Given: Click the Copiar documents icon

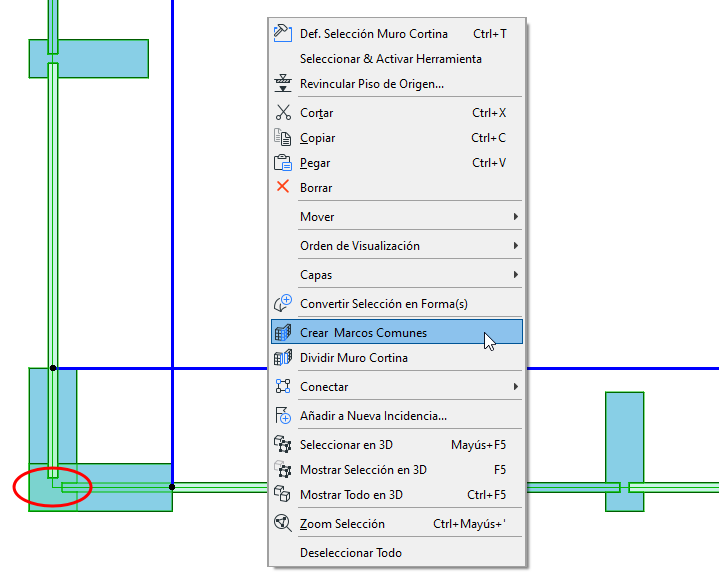Looking at the screenshot, I should [x=282, y=138].
